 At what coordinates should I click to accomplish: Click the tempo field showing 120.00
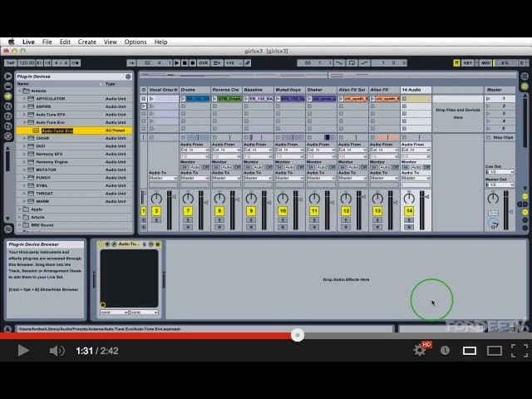point(27,63)
